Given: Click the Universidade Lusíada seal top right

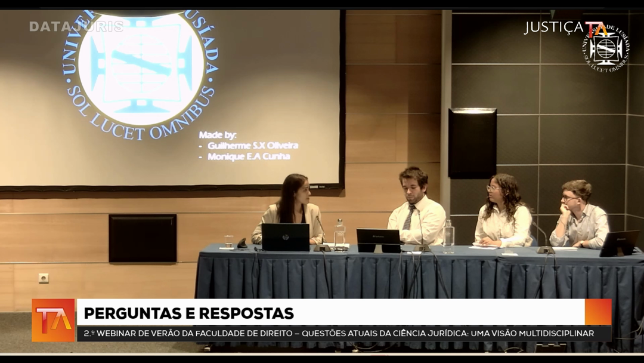Looking at the screenshot, I should coord(606,49).
